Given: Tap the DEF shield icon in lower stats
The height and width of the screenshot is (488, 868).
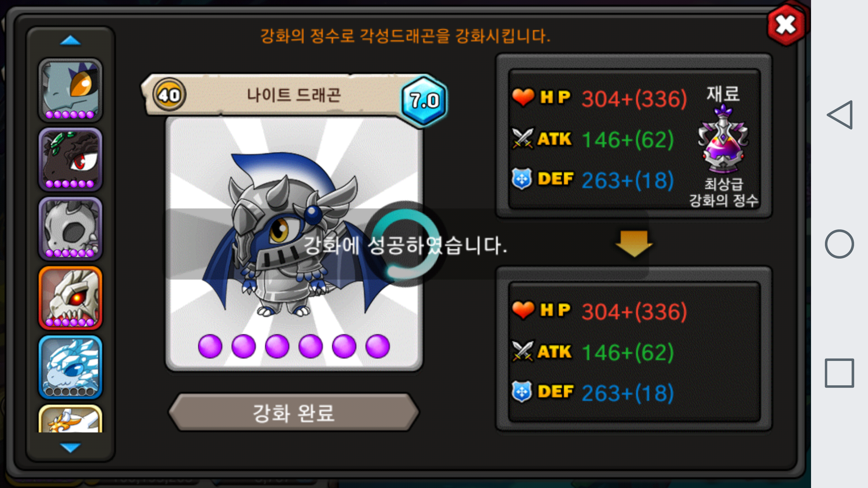Looking at the screenshot, I should click(x=522, y=392).
